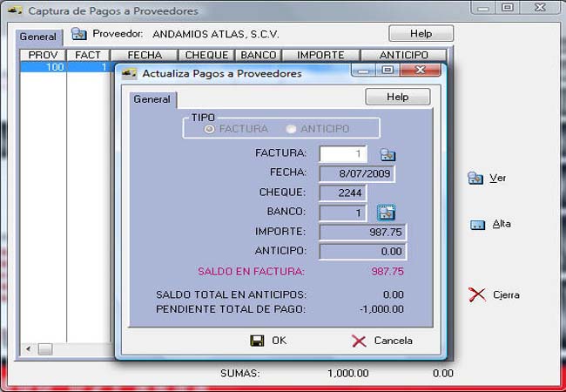The image size is (566, 392).
Task: Click into the FACTURA number field
Action: (343, 154)
